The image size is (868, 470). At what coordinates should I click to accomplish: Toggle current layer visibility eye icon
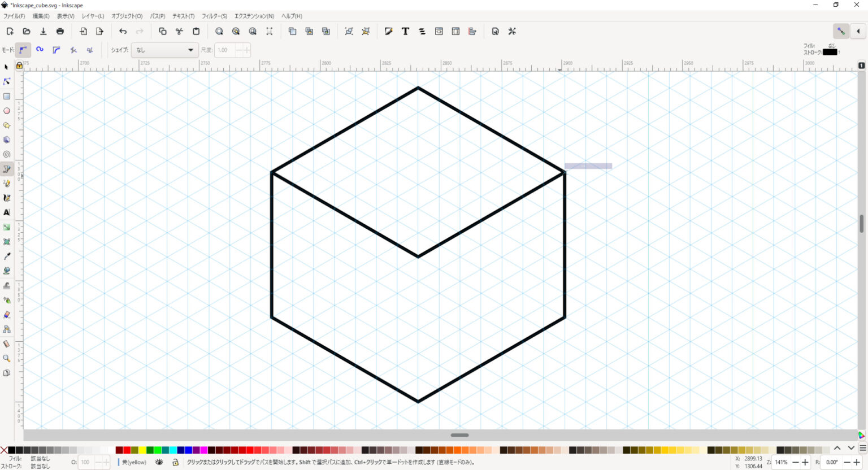pos(159,462)
